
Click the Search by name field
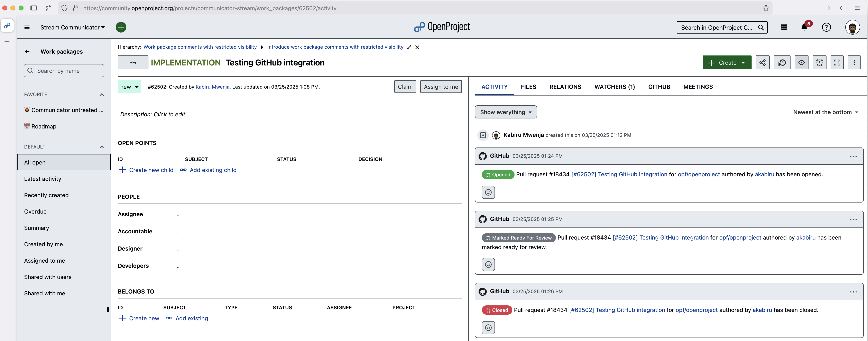tap(64, 71)
